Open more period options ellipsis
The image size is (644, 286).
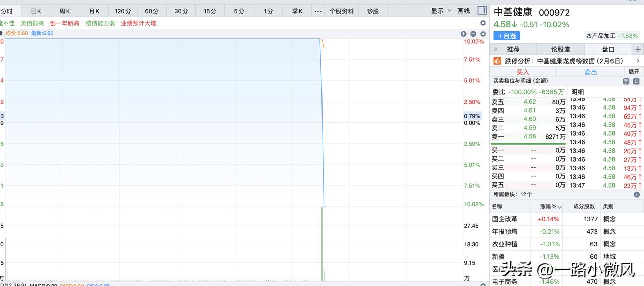tap(318, 11)
